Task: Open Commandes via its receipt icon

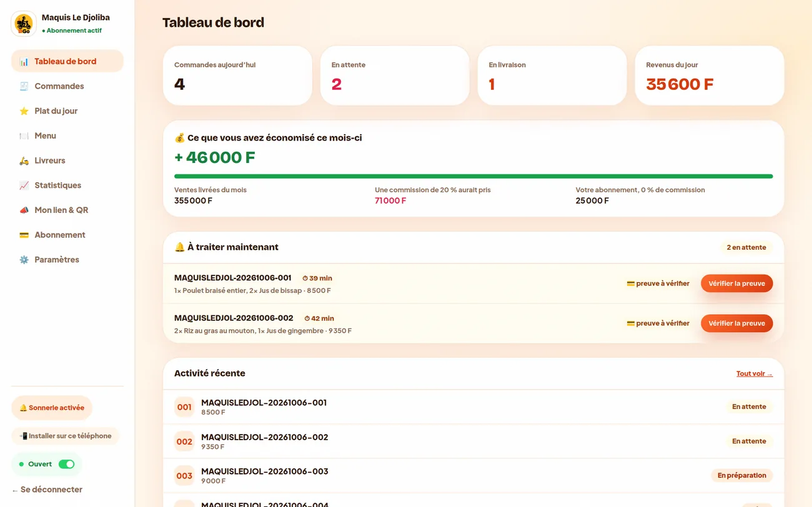Action: 24,86
